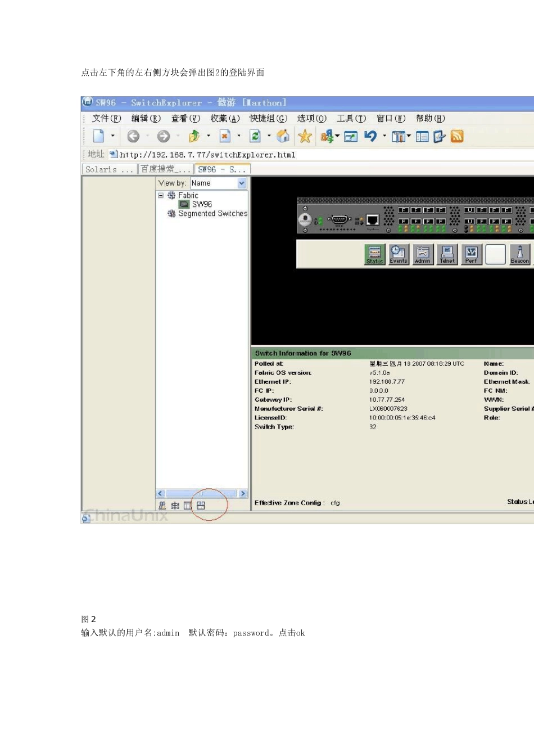Open the 帮助(H) menu
Viewport: 534px width, 756px height.
pyautogui.click(x=431, y=118)
